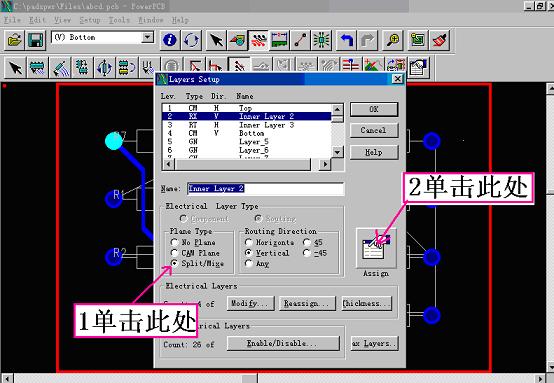Click the Zoom magnifier icon
This screenshot has width=554, height=383.
(393, 40)
